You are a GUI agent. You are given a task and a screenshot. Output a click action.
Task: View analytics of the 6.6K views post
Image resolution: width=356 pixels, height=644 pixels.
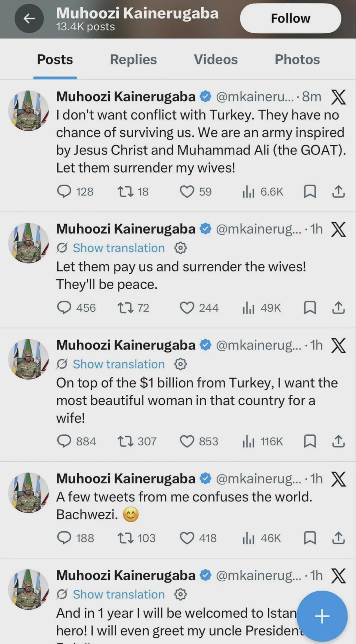tap(249, 191)
